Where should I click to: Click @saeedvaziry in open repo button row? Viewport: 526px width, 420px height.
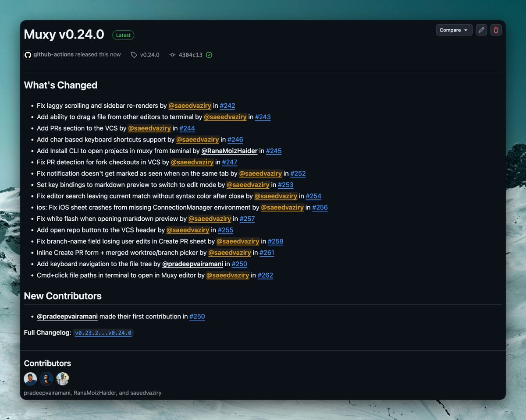coord(188,230)
